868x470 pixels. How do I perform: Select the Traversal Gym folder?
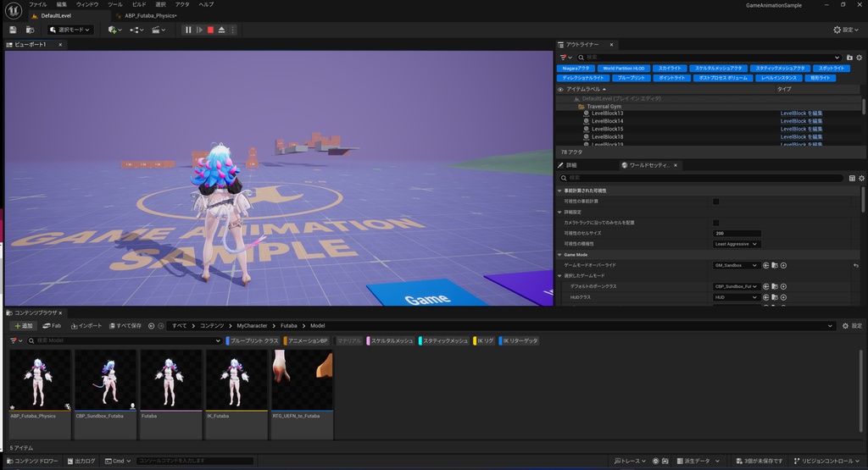pos(604,106)
